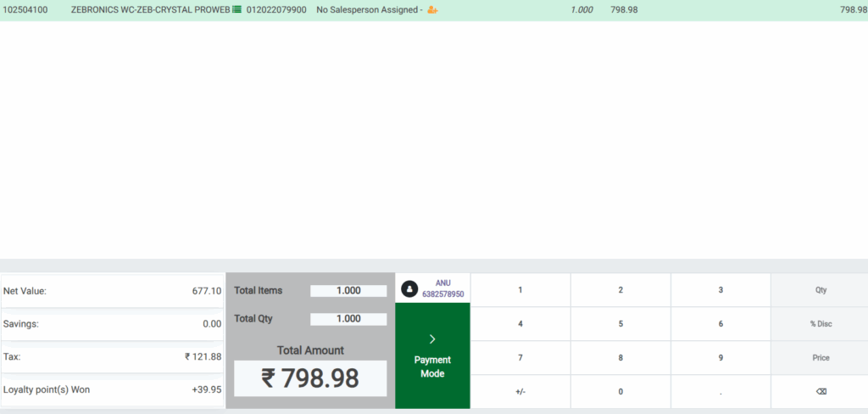868x414 pixels.
Task: Click the Total Amount heading
Action: (310, 350)
